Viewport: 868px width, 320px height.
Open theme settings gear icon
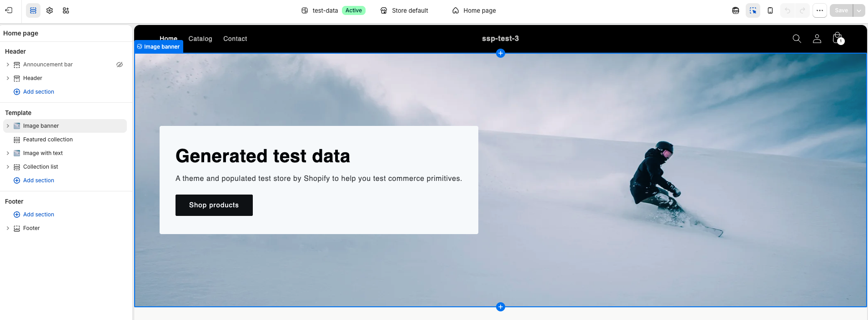[50, 10]
